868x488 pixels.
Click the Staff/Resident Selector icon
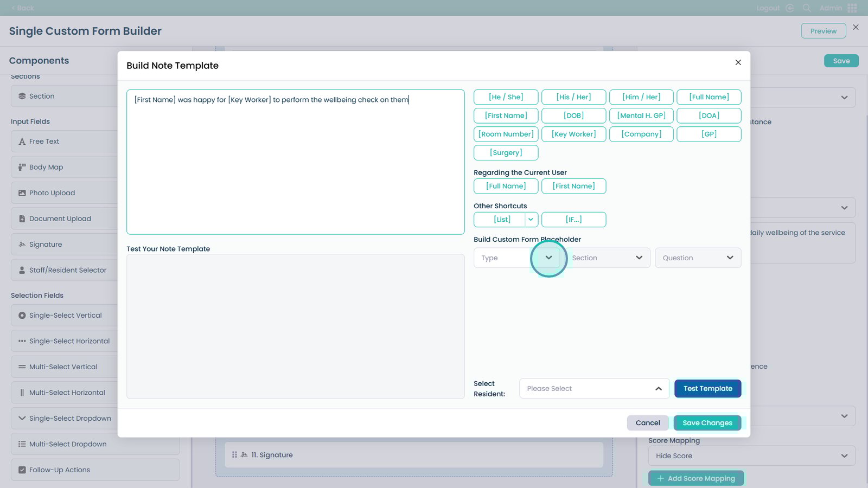pyautogui.click(x=22, y=270)
